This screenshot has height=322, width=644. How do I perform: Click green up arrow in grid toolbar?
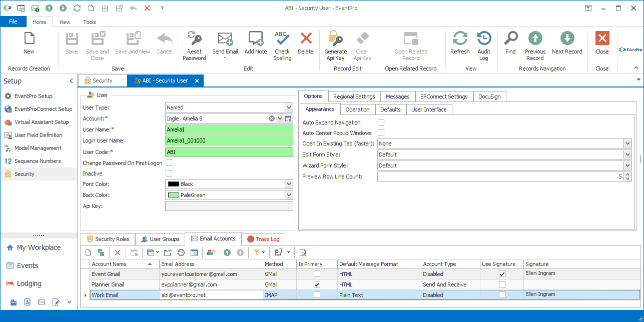point(227,252)
